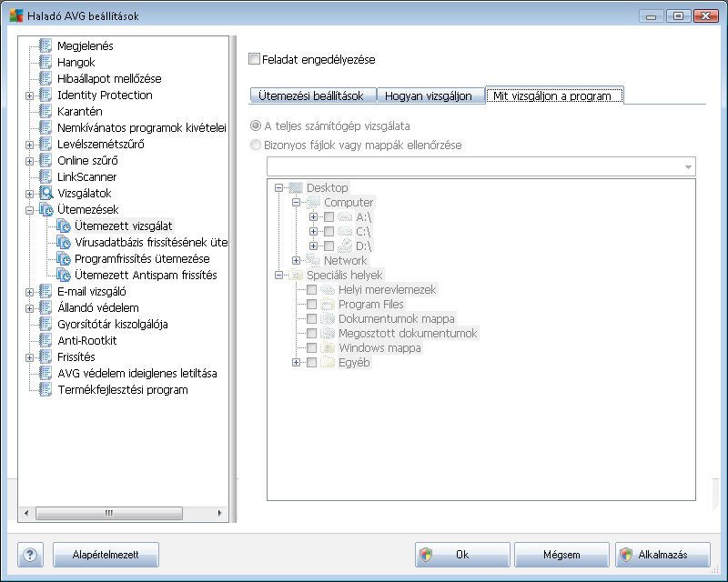Collapse the Desktop tree node
Viewport: 728px width, 582px height.
pos(278,188)
